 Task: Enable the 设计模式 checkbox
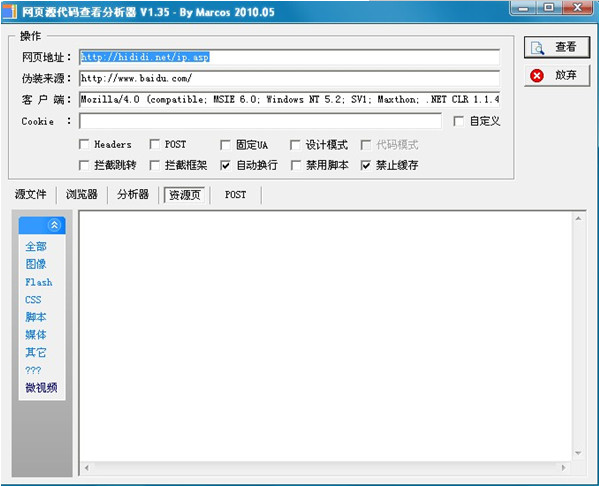tap(295, 145)
